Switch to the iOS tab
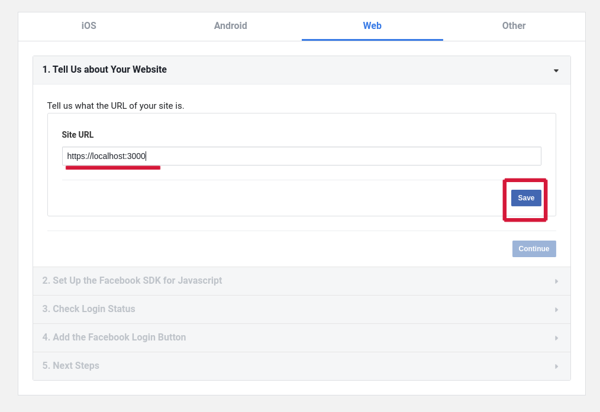Screen dimensions: 600x412 click(89, 26)
